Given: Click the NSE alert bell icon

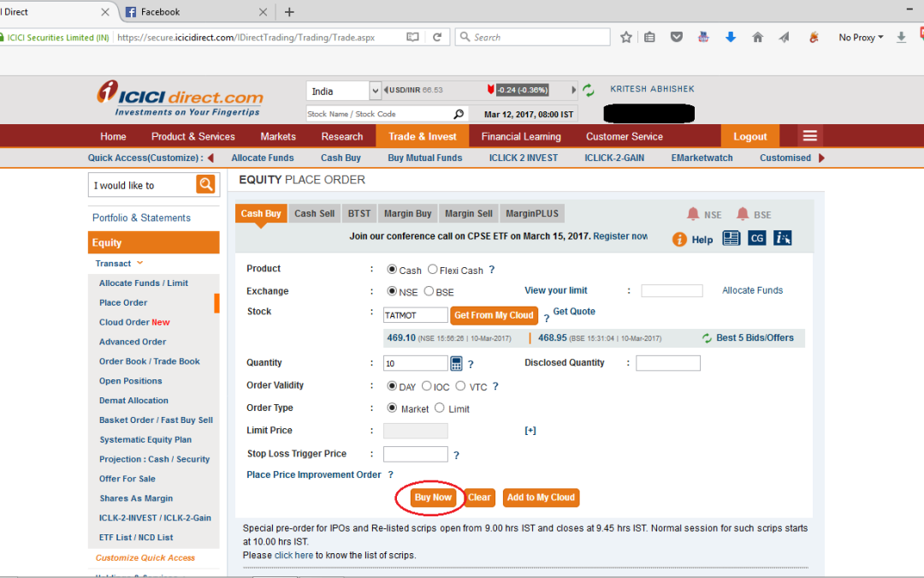Looking at the screenshot, I should pyautogui.click(x=693, y=214).
